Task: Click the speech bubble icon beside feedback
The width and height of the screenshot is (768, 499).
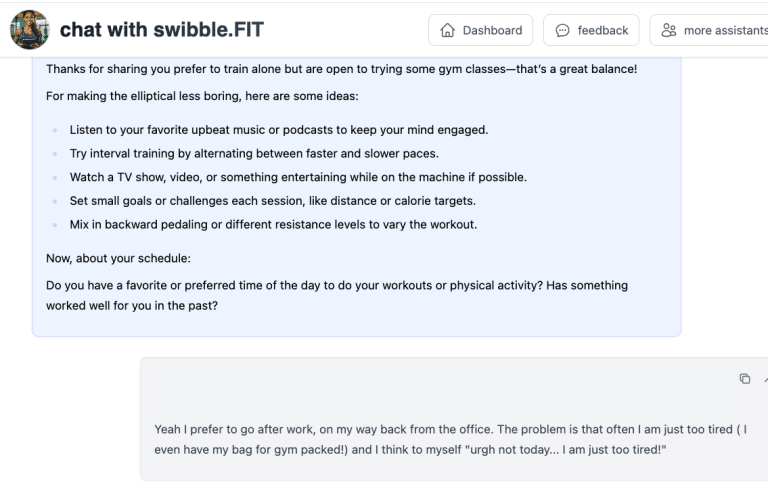Action: (x=562, y=30)
